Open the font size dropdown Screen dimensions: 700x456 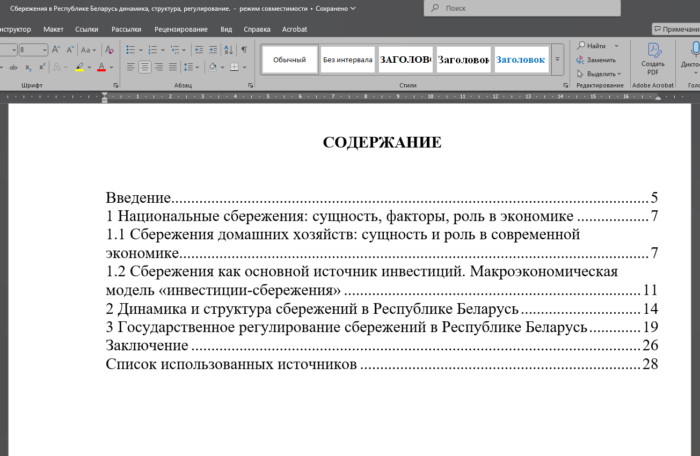coord(44,50)
